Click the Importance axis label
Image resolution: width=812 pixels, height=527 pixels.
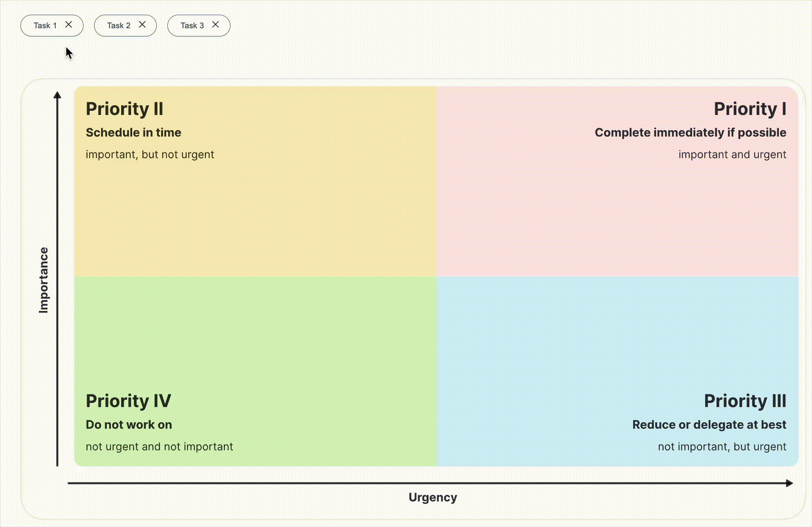[x=43, y=280]
